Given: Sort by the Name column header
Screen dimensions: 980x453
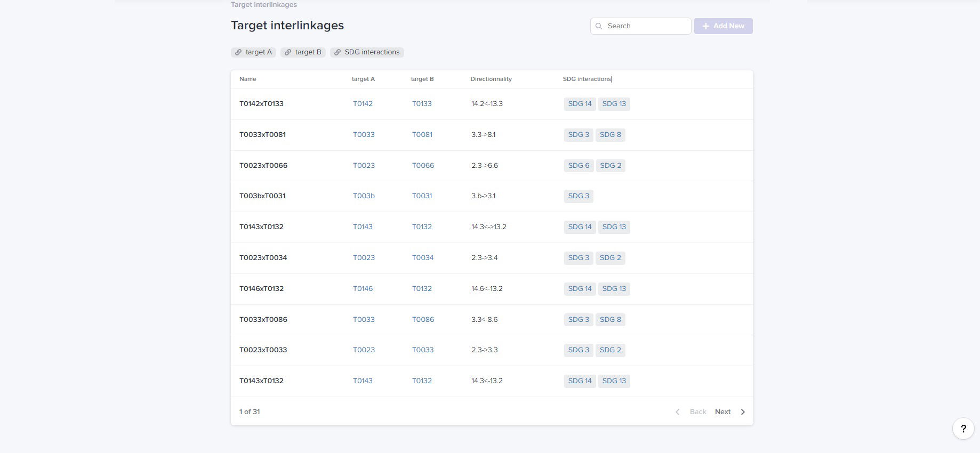Looking at the screenshot, I should pyautogui.click(x=248, y=79).
